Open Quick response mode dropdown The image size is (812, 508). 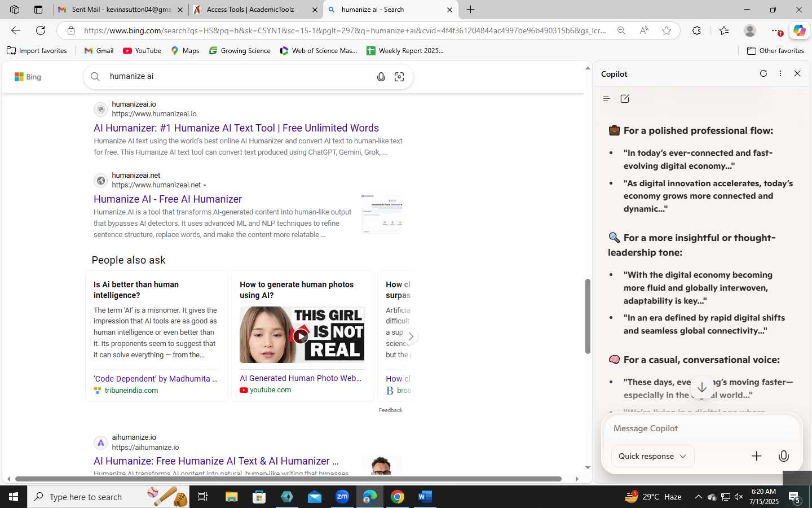click(652, 456)
